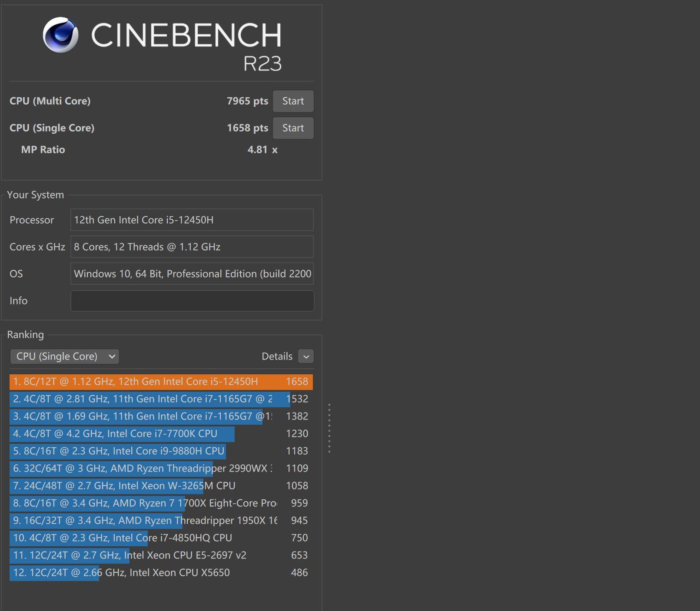This screenshot has width=700, height=611.
Task: Select the Processor field showing i5-12450H
Action: 192,220
